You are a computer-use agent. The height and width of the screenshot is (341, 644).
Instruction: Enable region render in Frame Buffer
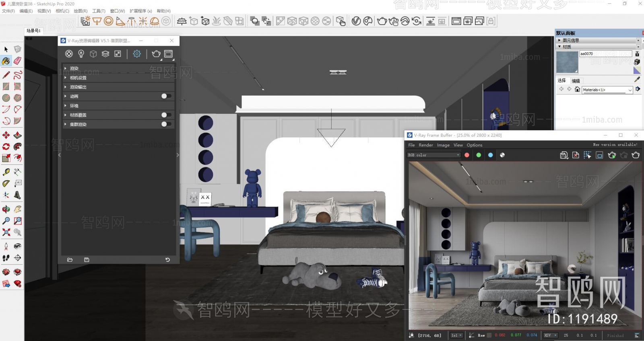(599, 155)
